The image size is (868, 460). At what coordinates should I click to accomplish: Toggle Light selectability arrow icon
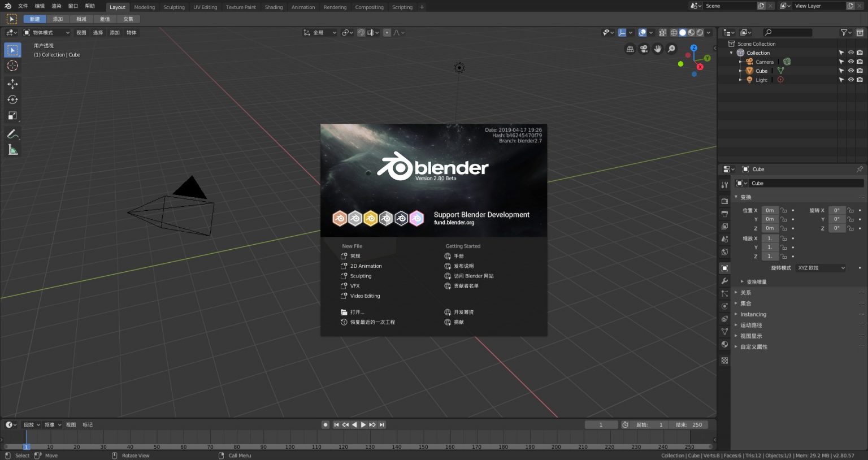(x=841, y=80)
